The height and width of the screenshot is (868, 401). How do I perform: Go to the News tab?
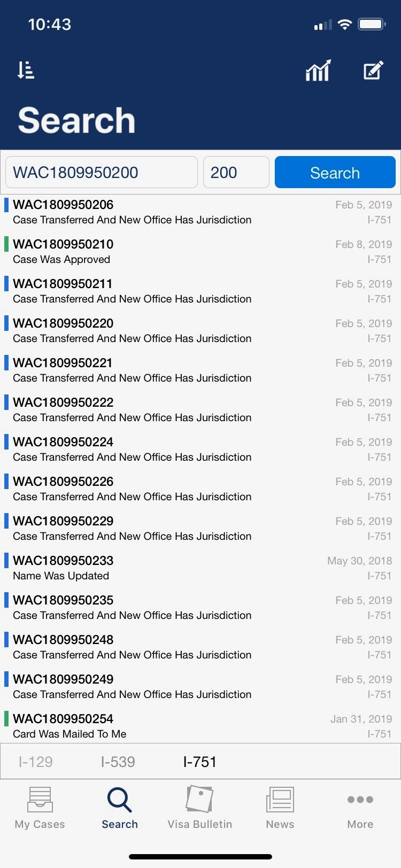point(280,807)
